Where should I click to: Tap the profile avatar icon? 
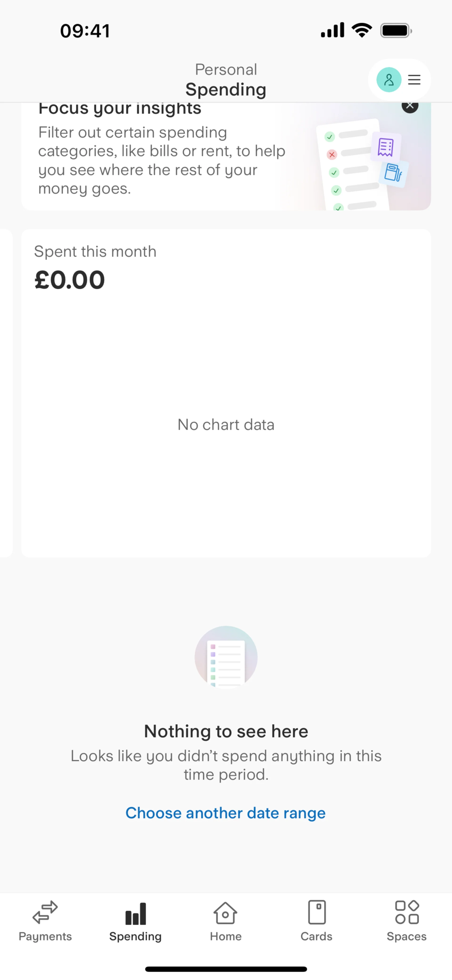click(x=388, y=80)
